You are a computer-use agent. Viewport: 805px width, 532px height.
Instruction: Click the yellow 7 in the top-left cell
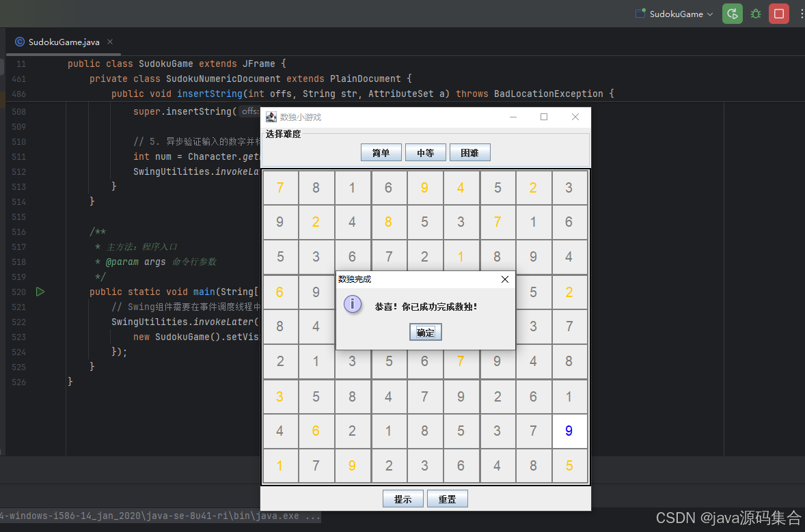[x=279, y=188]
